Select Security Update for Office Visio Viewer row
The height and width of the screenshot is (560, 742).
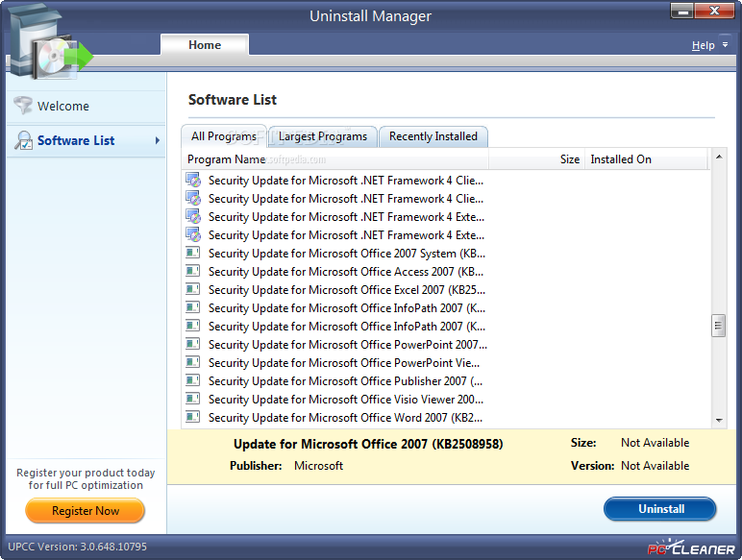pos(447,400)
